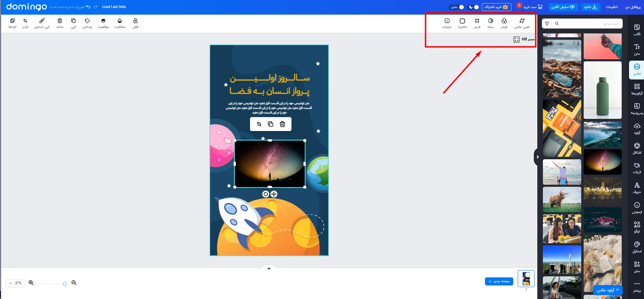Select the highland cow photo thumbnail

point(562,200)
